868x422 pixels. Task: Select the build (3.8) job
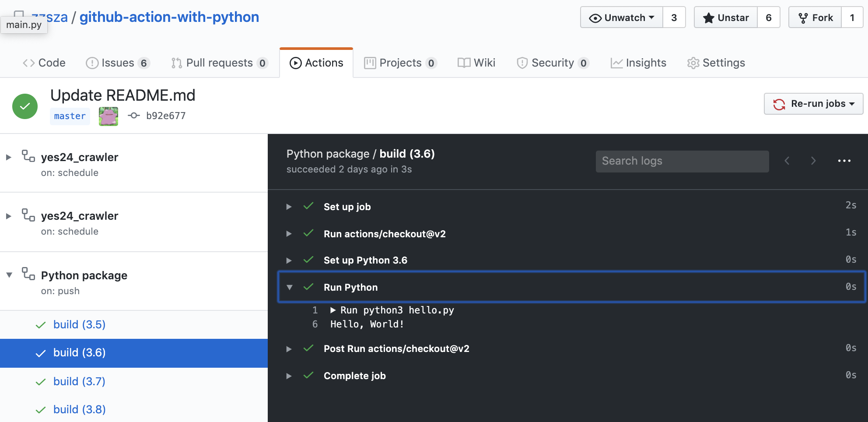click(x=79, y=410)
